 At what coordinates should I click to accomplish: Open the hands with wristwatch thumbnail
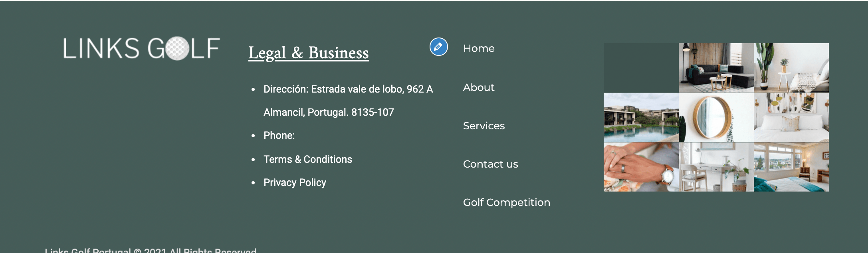pyautogui.click(x=641, y=167)
